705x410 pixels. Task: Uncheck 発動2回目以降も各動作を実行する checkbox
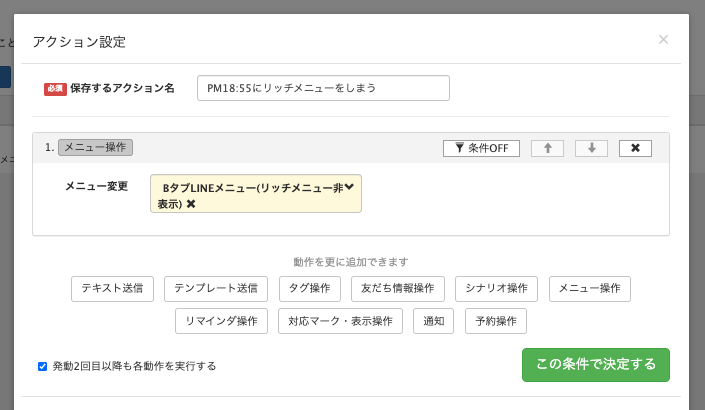point(43,366)
